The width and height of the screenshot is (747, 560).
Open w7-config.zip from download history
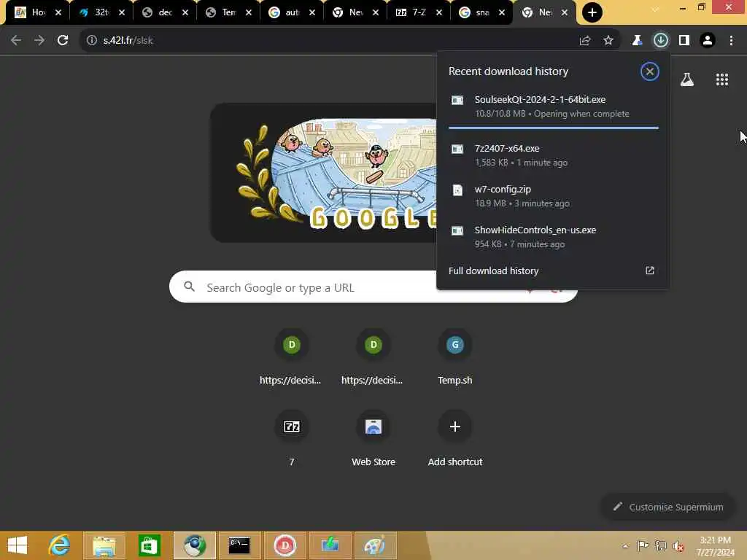tap(553, 195)
